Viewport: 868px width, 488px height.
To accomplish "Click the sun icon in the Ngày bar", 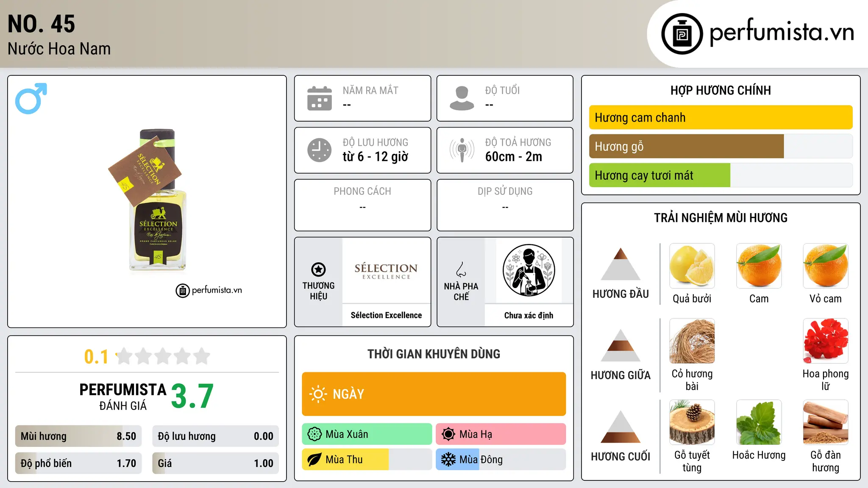I will click(x=318, y=394).
